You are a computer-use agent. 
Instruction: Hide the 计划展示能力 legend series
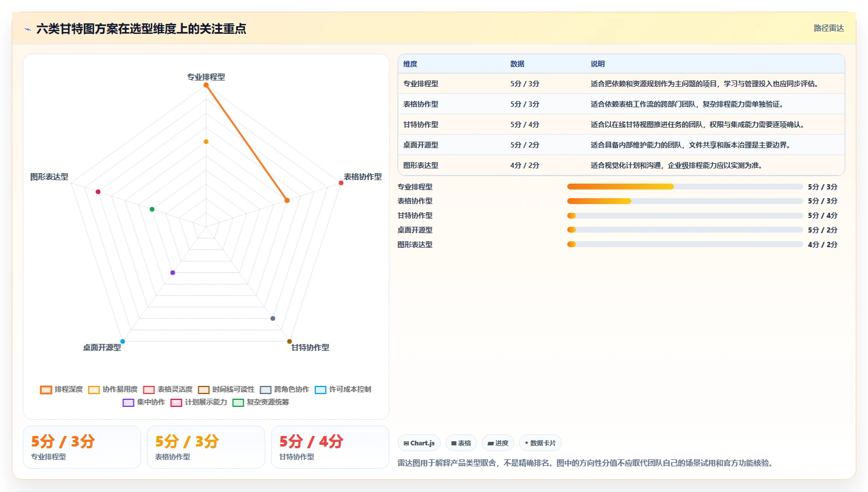[199, 402]
